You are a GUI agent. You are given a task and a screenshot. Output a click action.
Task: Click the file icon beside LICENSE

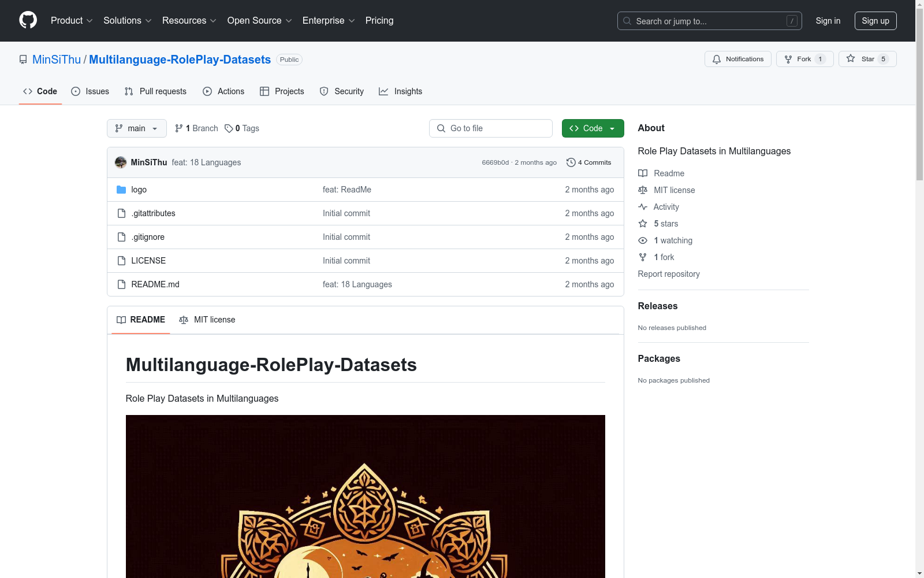[121, 261]
